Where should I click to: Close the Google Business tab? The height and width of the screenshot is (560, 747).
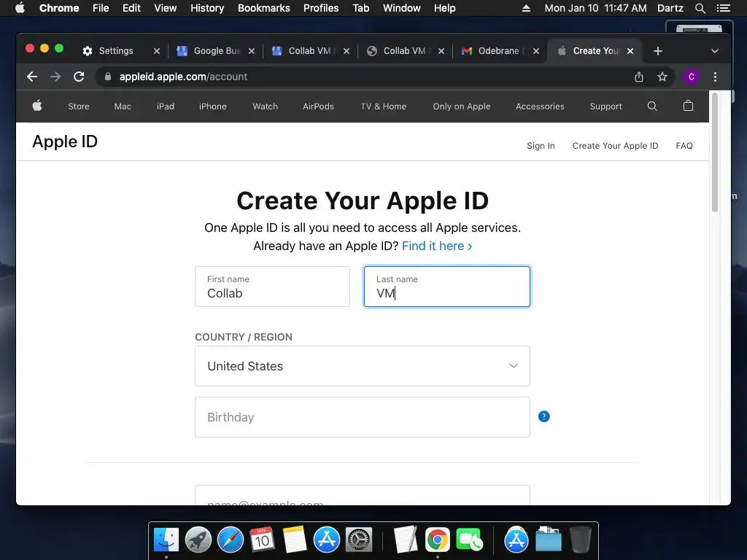tap(252, 51)
